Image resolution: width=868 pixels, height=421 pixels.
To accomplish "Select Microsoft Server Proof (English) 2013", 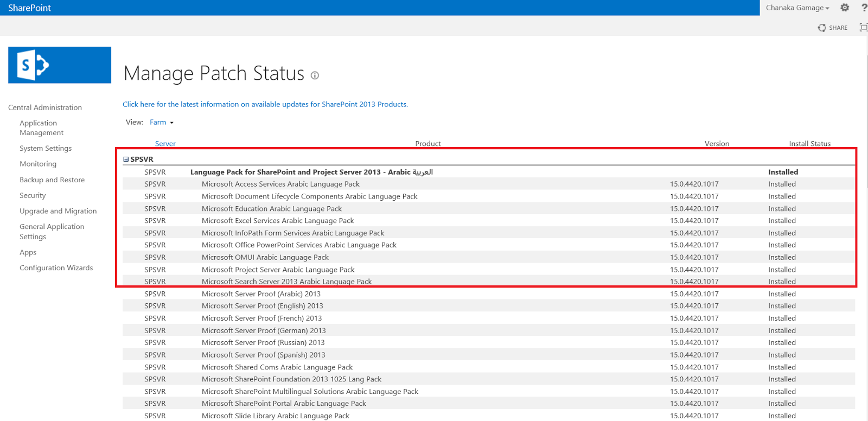I will (489, 306).
